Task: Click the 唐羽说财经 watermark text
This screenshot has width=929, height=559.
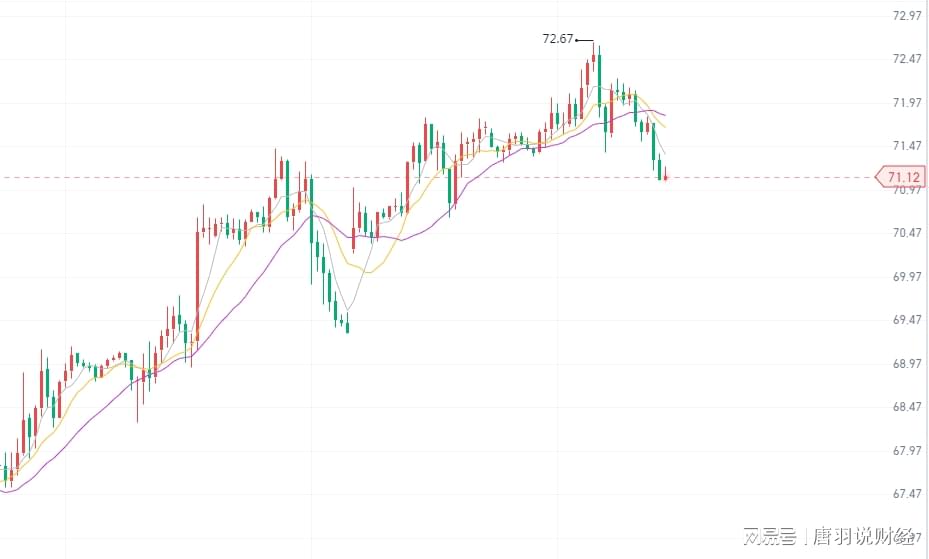Action: (x=862, y=537)
